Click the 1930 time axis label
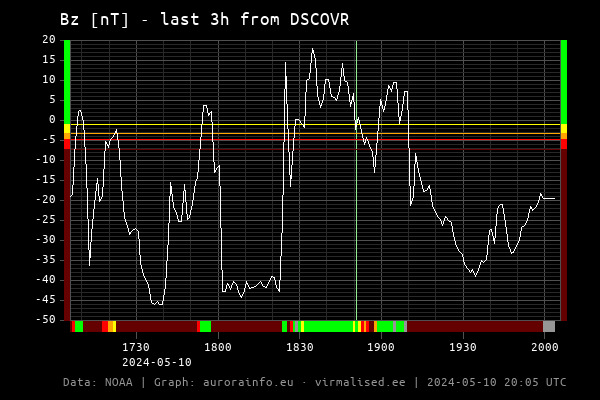The height and width of the screenshot is (400, 600). 463,347
